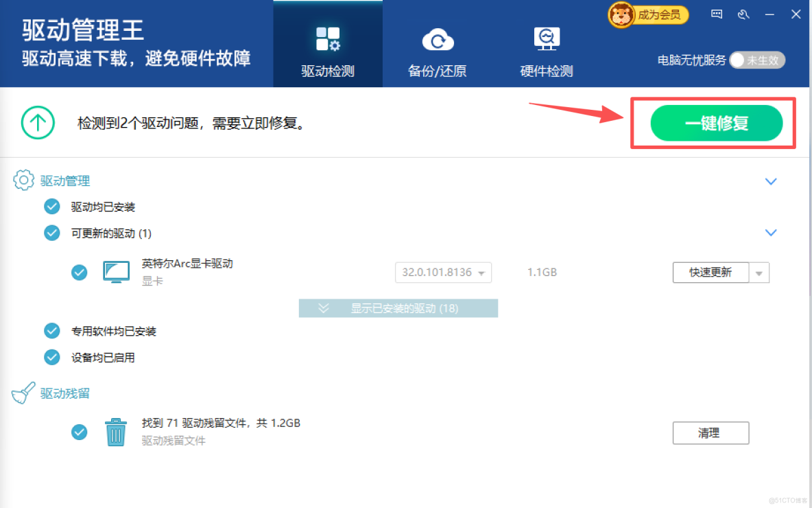Open version dropdown showing 32.0.101.8136
The height and width of the screenshot is (508, 812).
tap(443, 272)
